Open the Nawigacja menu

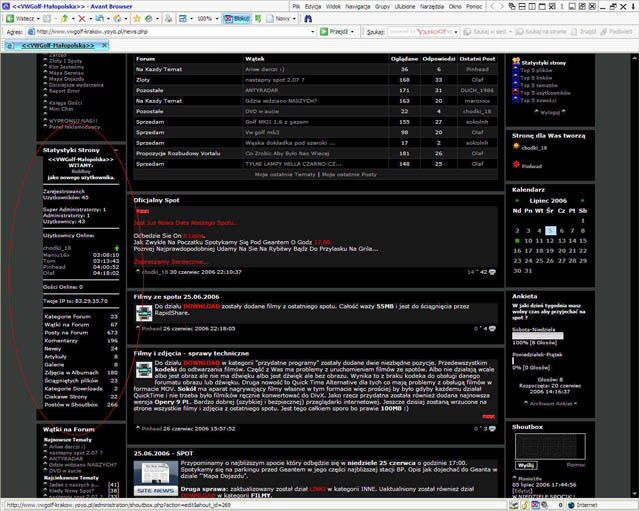point(358,7)
